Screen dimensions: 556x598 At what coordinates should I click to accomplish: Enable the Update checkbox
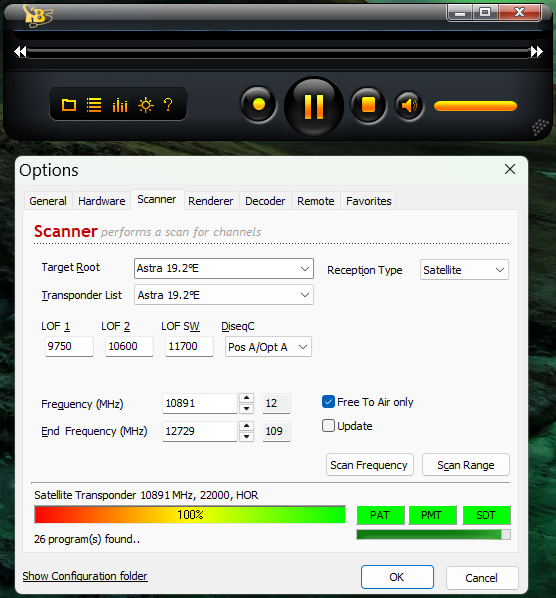point(328,426)
